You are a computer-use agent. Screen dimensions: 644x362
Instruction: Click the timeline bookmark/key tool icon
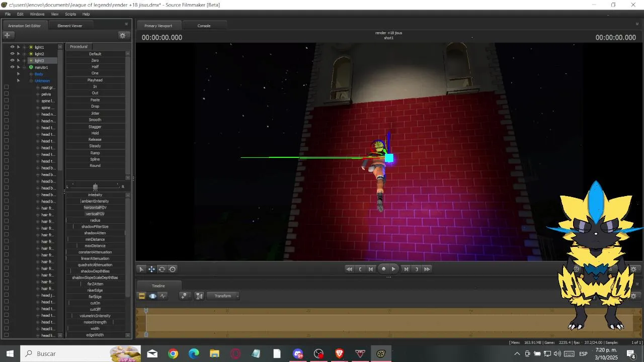click(x=184, y=296)
